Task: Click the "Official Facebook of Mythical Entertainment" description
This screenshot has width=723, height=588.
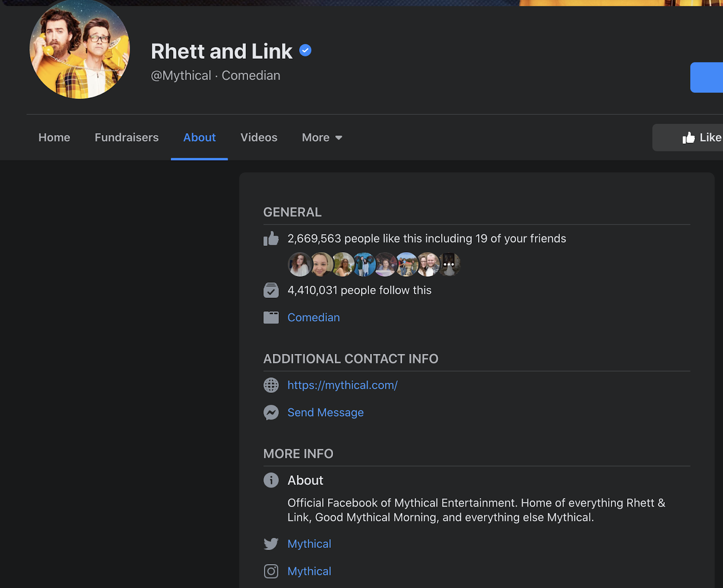Action: 476,510
